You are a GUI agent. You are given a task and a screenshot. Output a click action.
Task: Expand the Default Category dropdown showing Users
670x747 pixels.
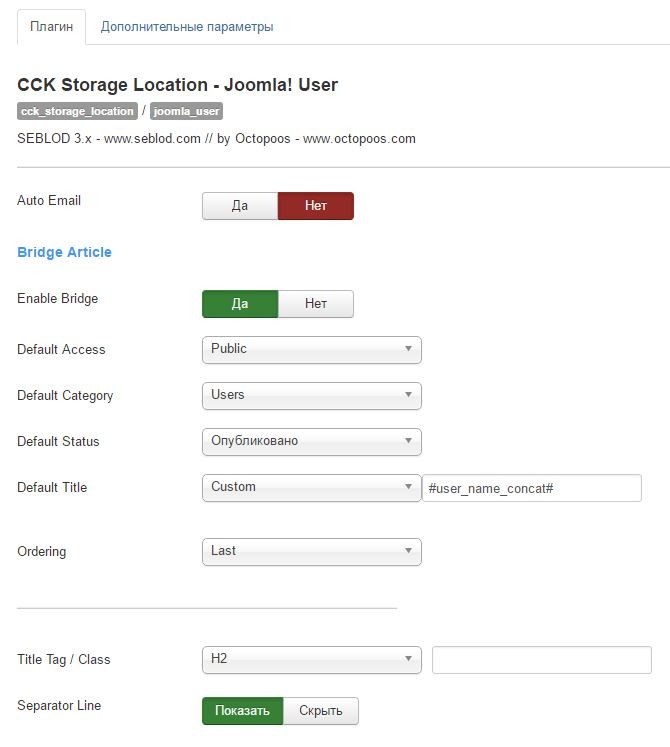click(x=312, y=396)
